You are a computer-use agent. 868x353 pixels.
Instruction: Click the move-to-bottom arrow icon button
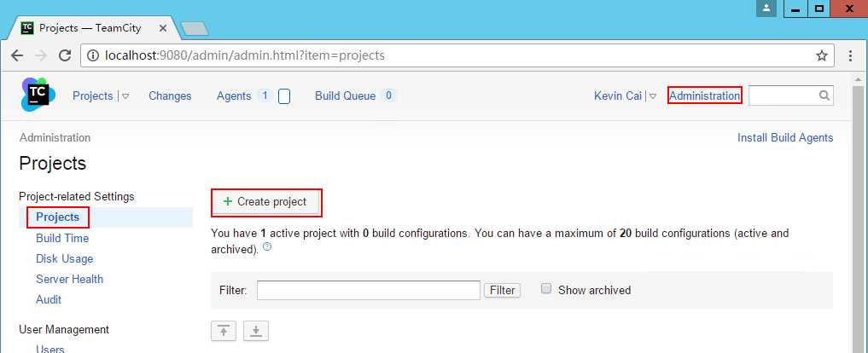point(256,331)
